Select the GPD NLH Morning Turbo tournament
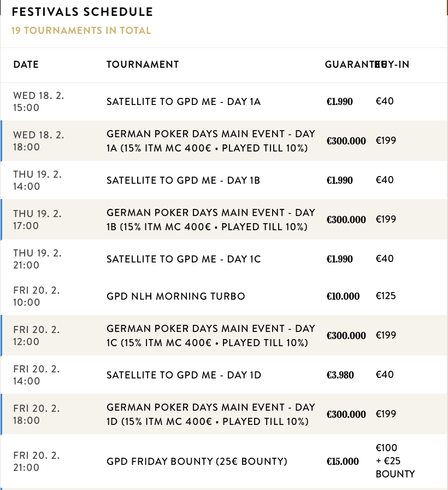This screenshot has width=448, height=490. (x=176, y=296)
